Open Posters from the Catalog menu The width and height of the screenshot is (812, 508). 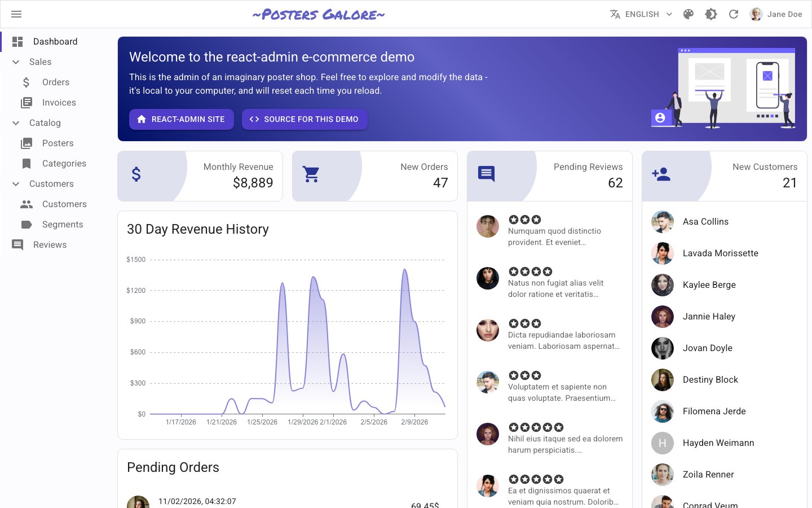tap(58, 143)
